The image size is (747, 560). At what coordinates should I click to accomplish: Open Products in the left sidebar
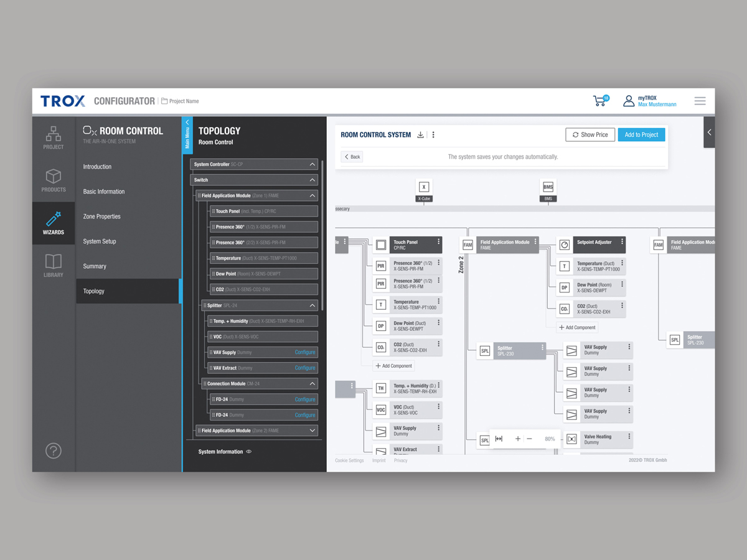tap(54, 180)
